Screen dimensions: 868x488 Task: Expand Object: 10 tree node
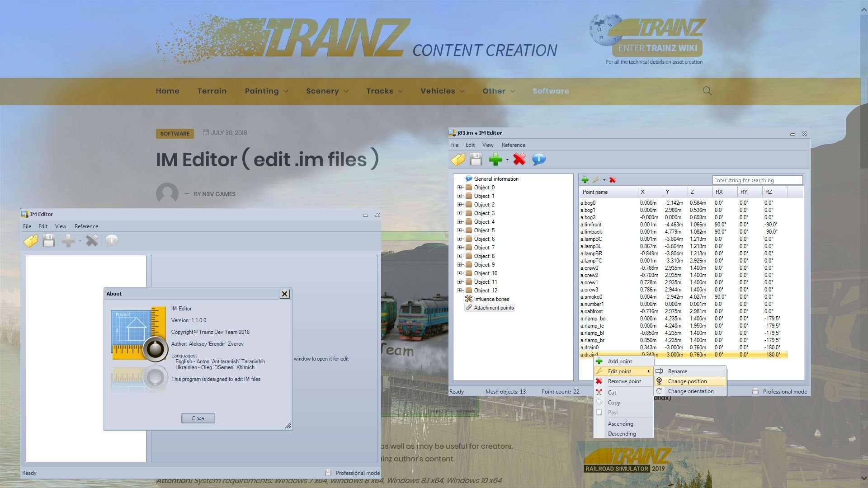coord(460,273)
